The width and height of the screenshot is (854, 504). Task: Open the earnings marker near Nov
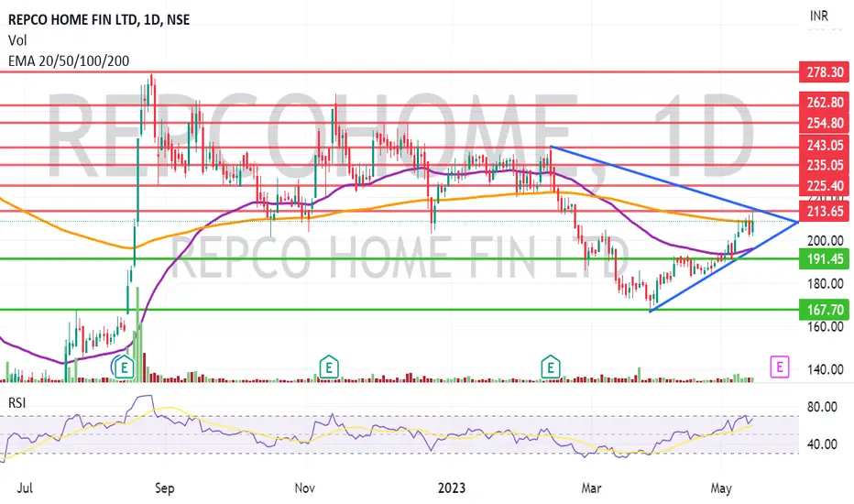coord(328,367)
